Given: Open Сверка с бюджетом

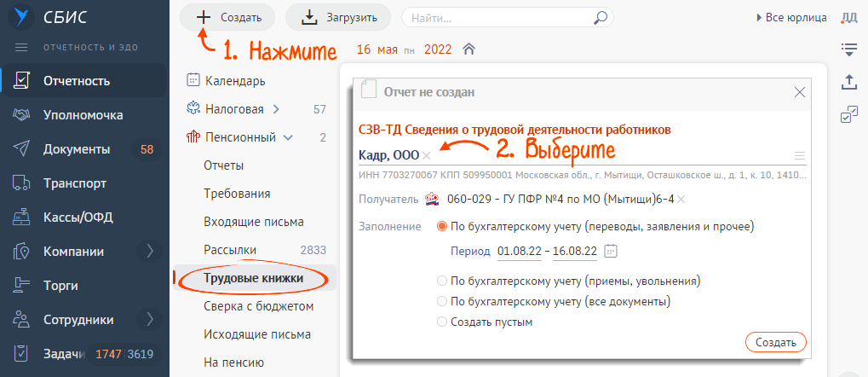Looking at the screenshot, I should [x=258, y=306].
